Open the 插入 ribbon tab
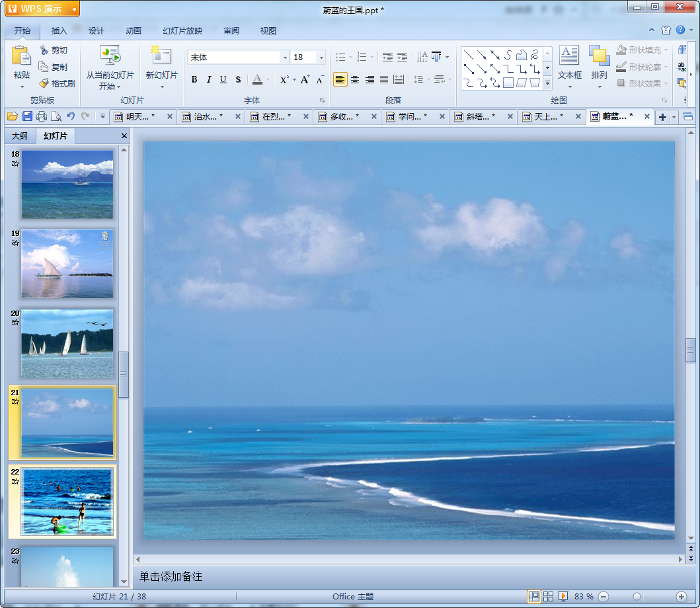The width and height of the screenshot is (700, 608). pos(59,31)
